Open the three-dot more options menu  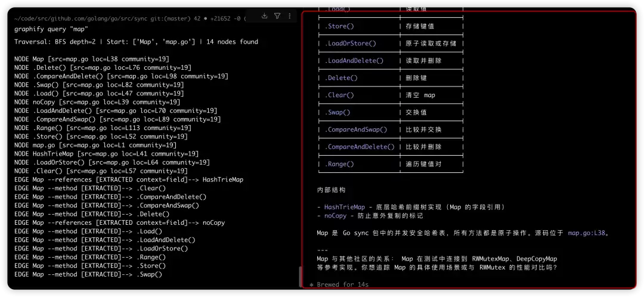click(x=290, y=16)
